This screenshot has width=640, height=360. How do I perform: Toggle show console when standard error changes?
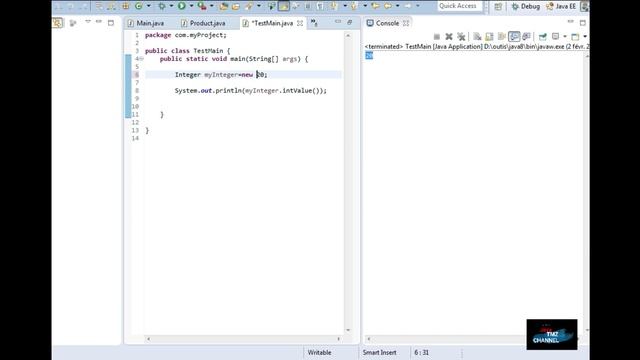pyautogui.click(x=526, y=37)
